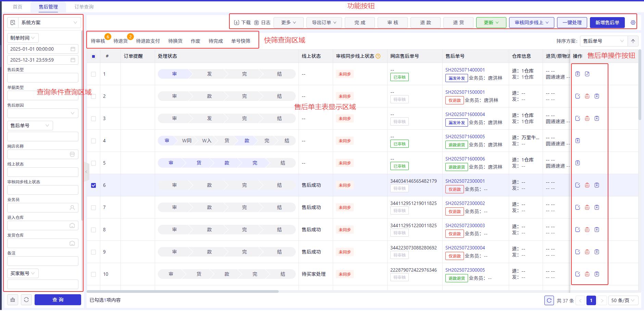The width and height of the screenshot is (644, 311).
Task: Toggle the sort direction arrow
Action: [x=633, y=41]
